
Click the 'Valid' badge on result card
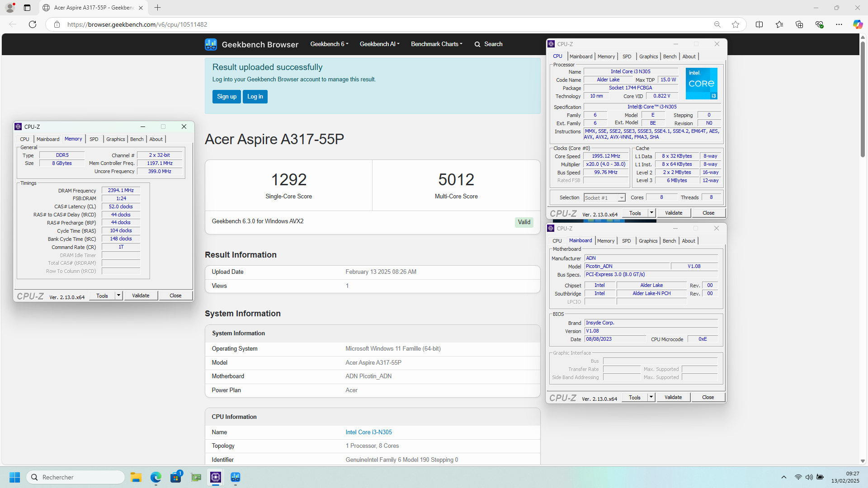click(524, 222)
